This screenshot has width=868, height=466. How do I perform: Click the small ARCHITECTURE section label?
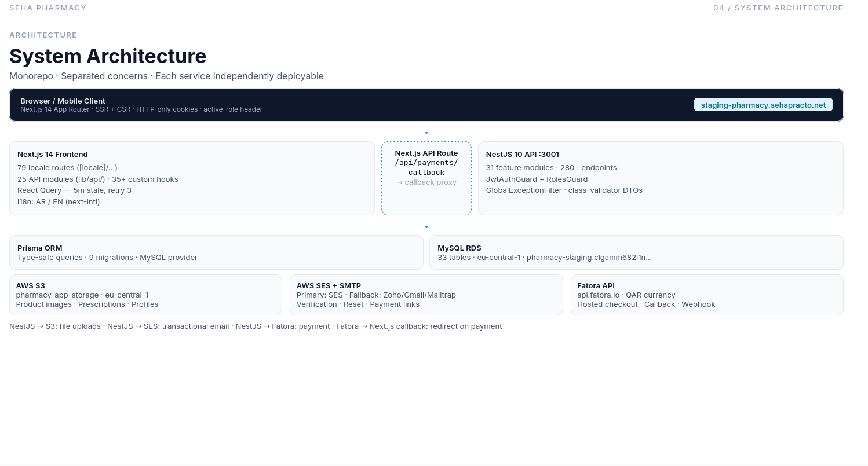tap(43, 35)
